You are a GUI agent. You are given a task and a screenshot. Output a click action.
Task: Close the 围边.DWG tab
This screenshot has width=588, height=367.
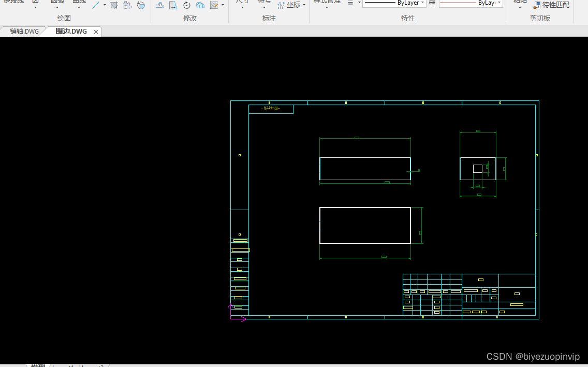pyautogui.click(x=96, y=32)
